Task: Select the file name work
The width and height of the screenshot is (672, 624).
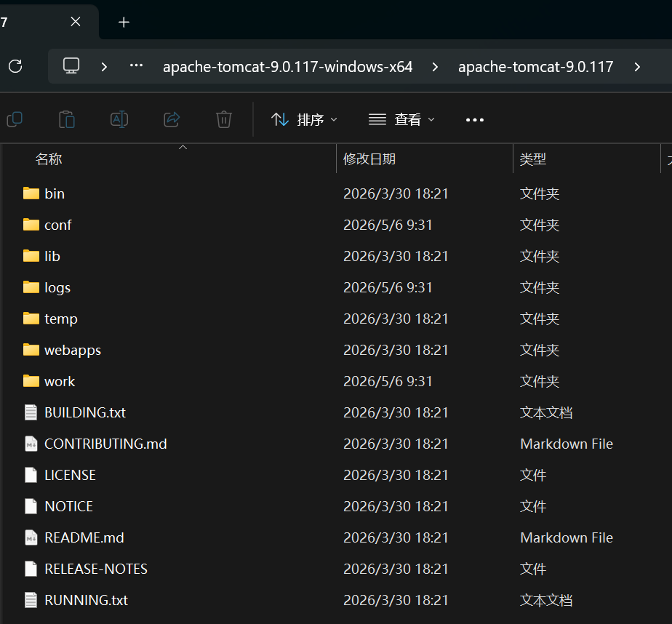Action: pos(60,381)
